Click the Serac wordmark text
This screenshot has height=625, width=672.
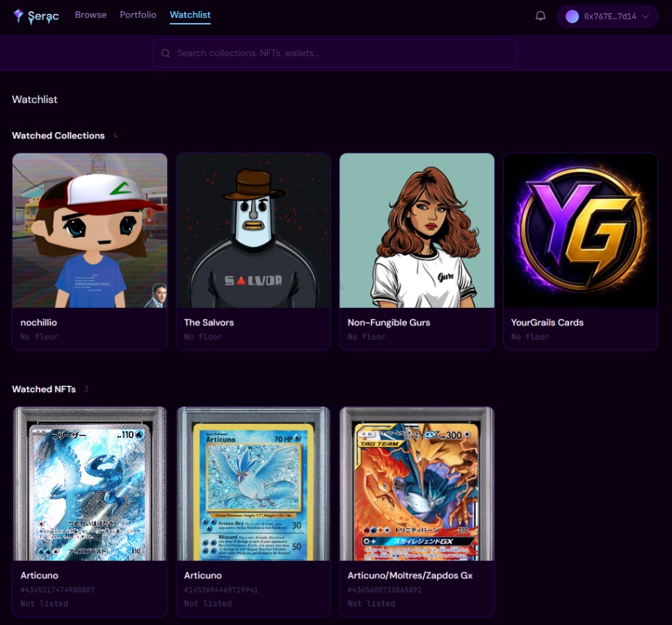(43, 16)
